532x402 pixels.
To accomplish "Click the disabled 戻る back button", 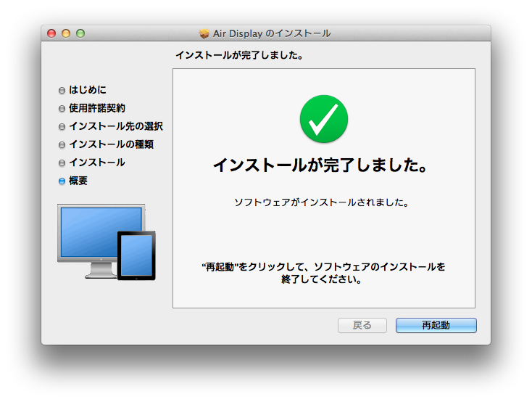I will [x=362, y=325].
